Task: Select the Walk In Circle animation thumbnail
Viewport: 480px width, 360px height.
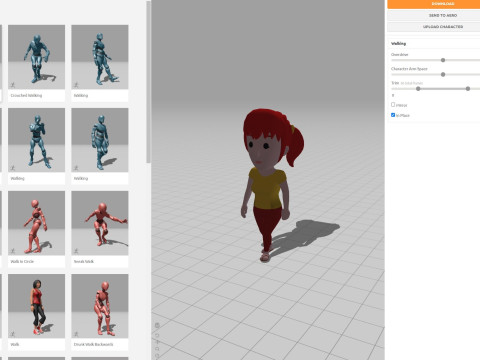Action: [x=36, y=223]
